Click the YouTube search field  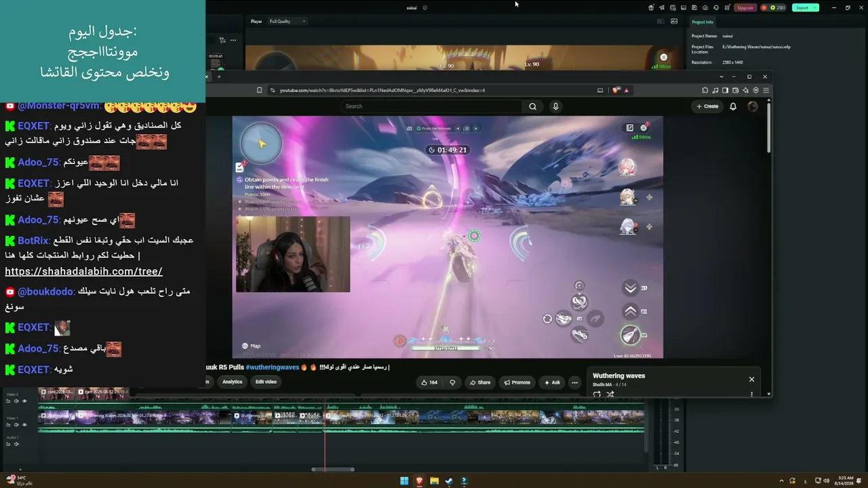pyautogui.click(x=431, y=106)
